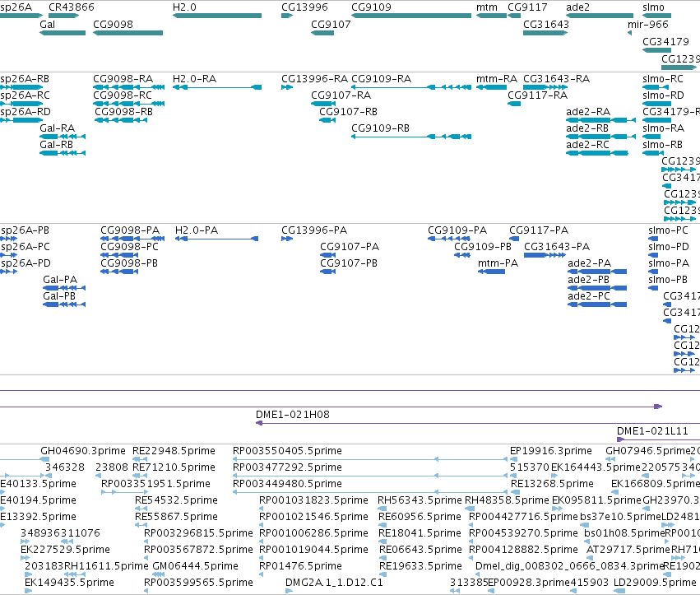Select the RP003477292.5prime EST line
700x595 pixels.
click(370, 476)
